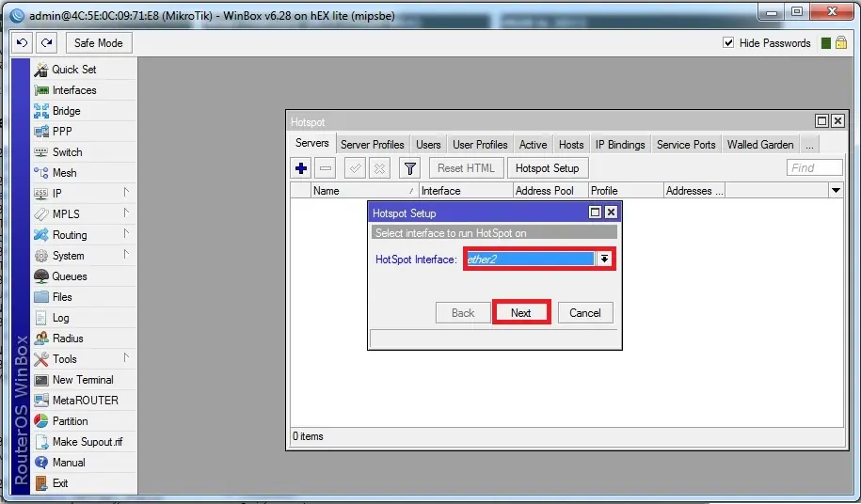861x504 pixels.
Task: Open the HotSpot Interface dropdown arrow
Action: 604,259
